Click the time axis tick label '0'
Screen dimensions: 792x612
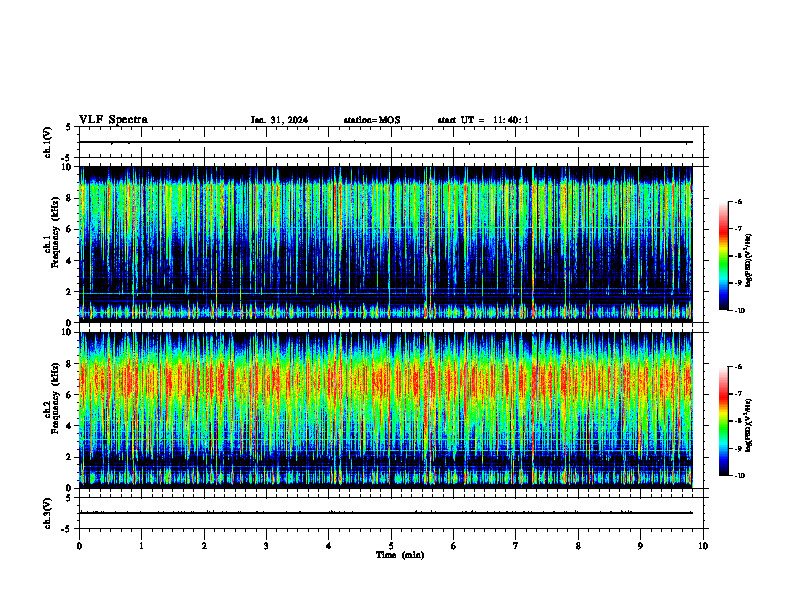pos(79,546)
